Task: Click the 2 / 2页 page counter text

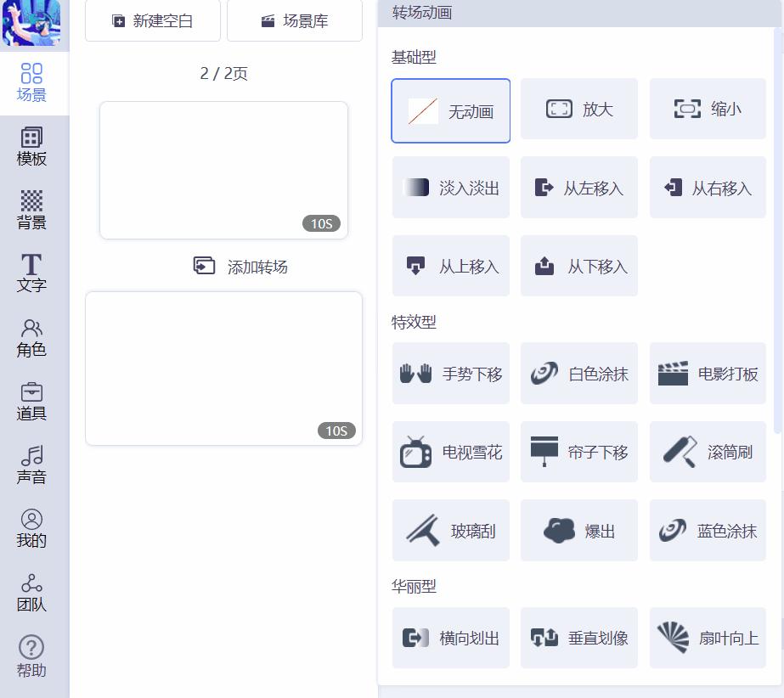Action: pos(223,74)
